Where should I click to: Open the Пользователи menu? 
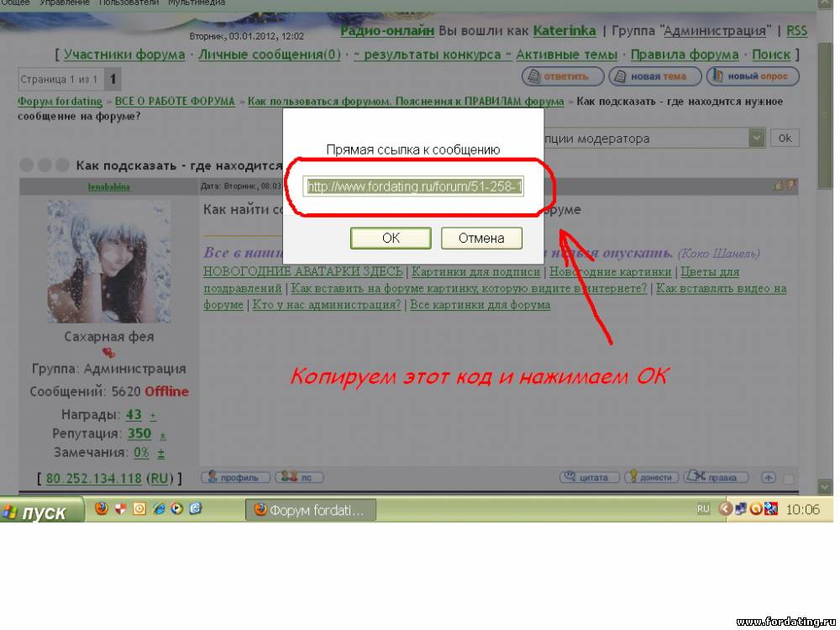129,3
